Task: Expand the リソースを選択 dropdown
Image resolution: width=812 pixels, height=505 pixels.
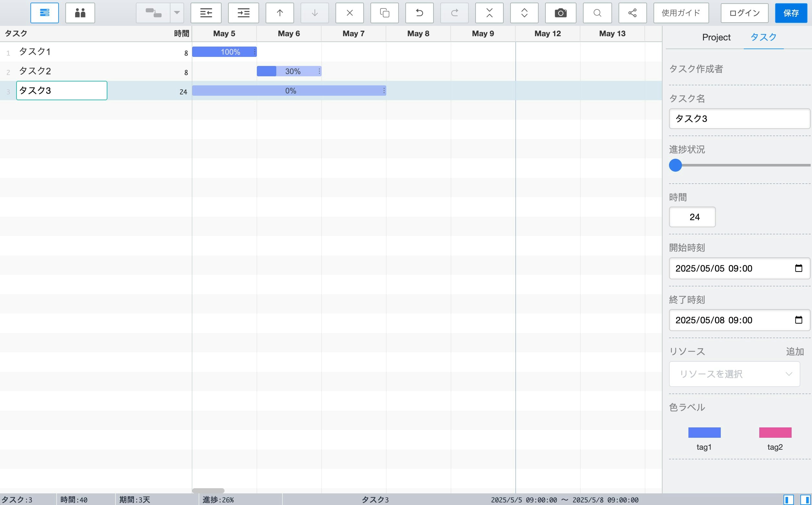Action: [734, 374]
